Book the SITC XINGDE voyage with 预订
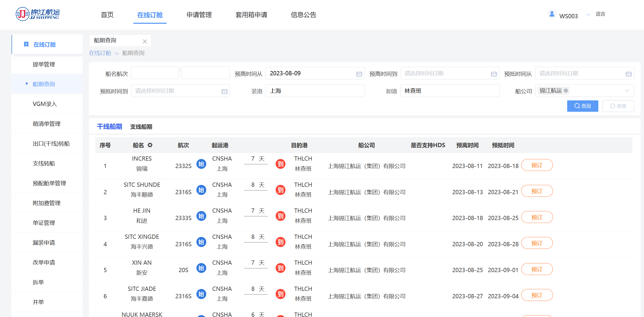Viewport: 644px width, 317px height. 537,243
